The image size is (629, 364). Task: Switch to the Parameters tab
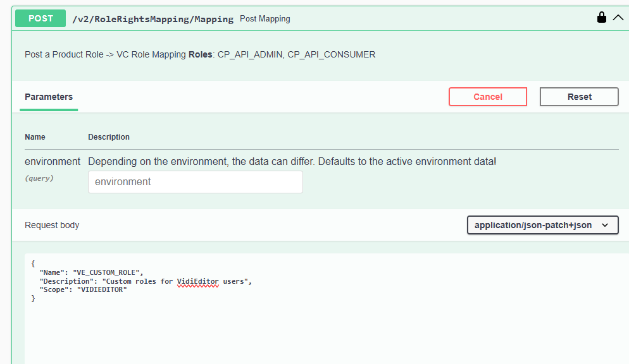tap(49, 97)
